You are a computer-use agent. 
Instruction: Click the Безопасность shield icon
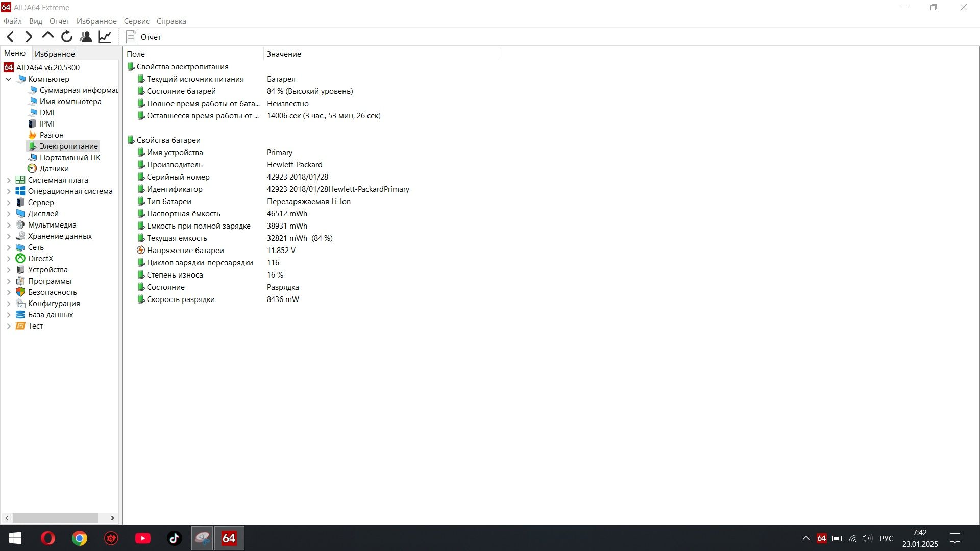[x=20, y=292]
